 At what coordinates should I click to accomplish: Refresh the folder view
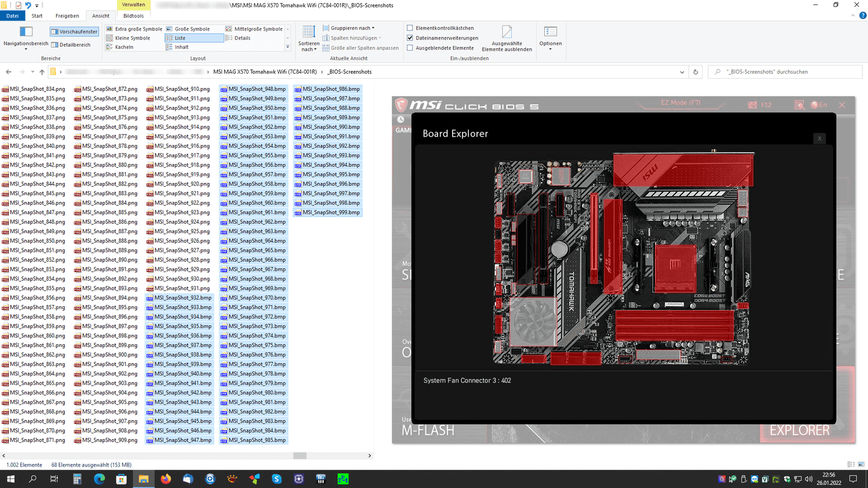point(696,72)
